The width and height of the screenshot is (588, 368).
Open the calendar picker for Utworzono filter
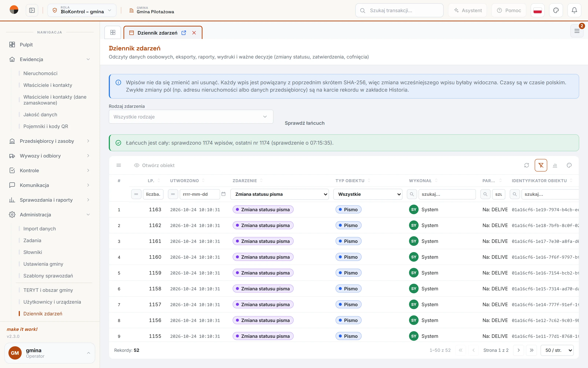click(x=224, y=194)
